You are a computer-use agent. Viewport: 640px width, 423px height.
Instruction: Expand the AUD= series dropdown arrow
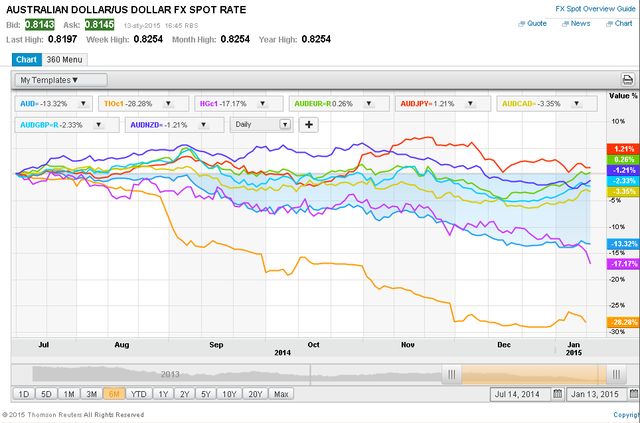coord(83,104)
